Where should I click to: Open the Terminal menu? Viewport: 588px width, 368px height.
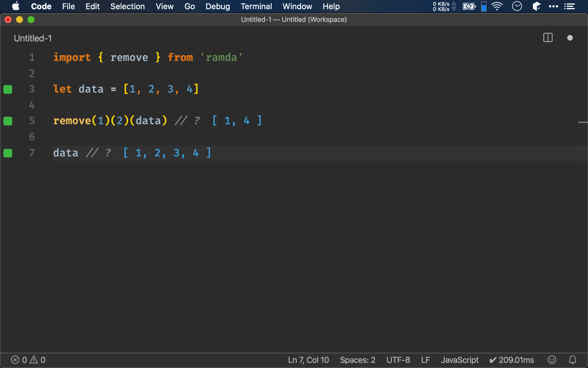click(256, 6)
